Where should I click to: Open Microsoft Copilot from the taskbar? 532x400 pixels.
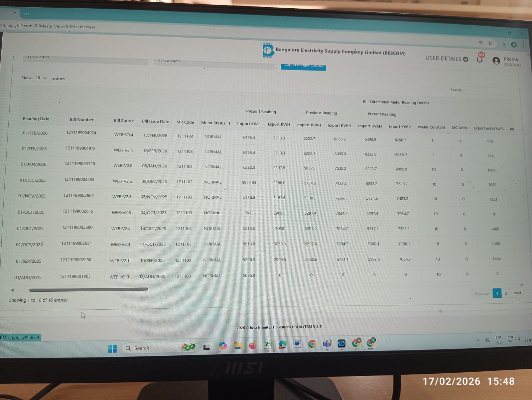(223, 346)
